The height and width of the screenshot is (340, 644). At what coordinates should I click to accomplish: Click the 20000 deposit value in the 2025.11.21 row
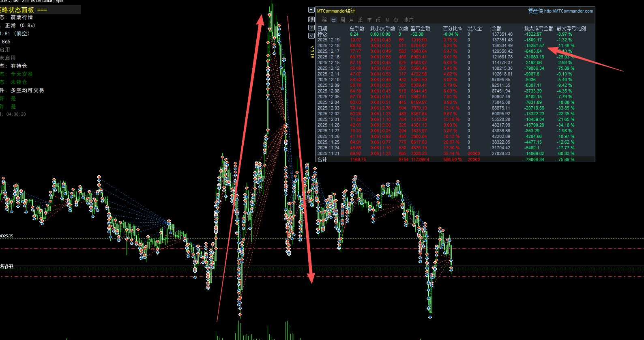pos(474,153)
